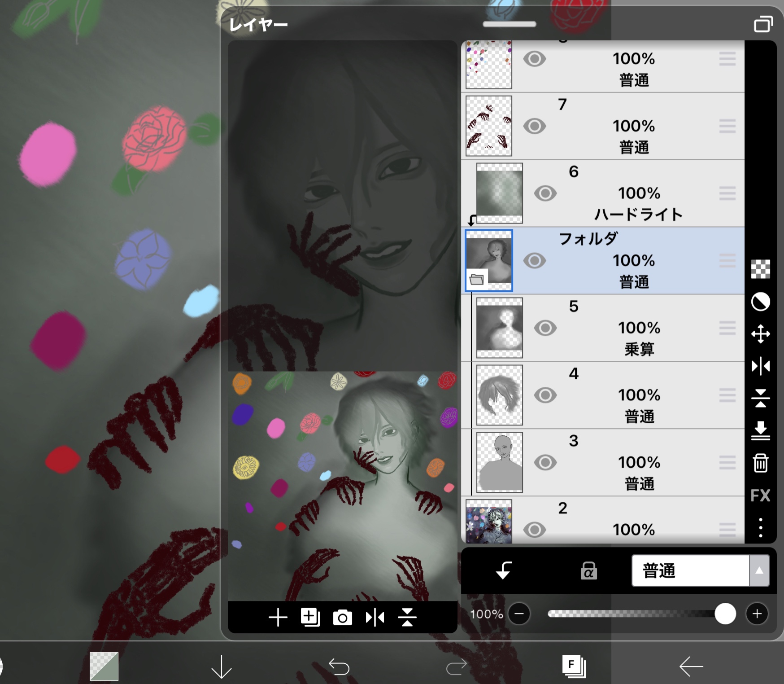Toggle the alpha lock icon

click(588, 571)
